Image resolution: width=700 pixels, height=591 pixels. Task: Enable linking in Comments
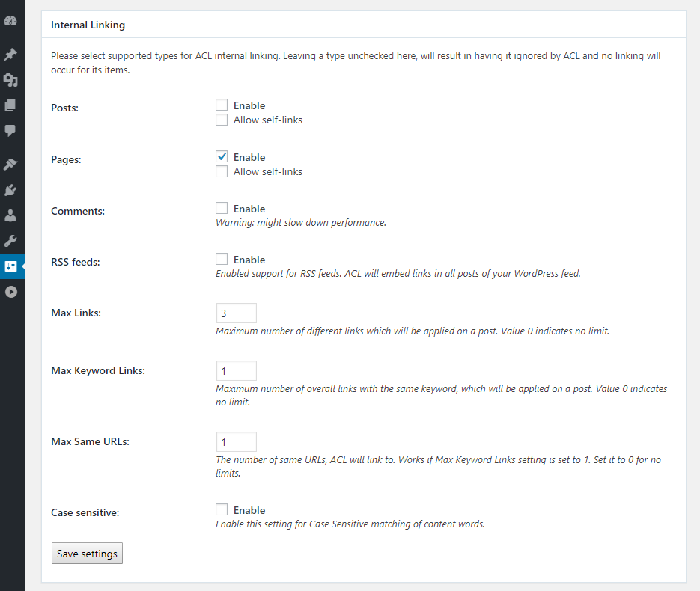point(222,209)
